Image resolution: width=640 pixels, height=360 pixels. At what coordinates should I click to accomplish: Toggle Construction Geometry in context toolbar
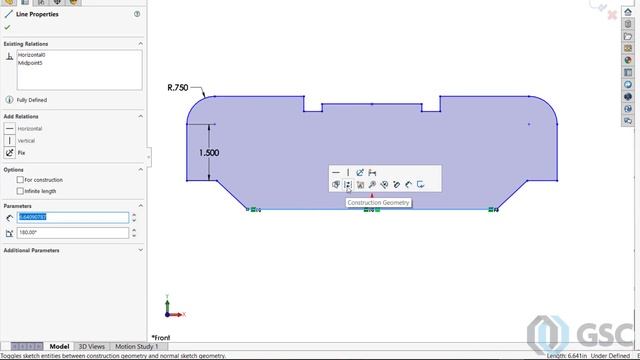click(x=348, y=185)
